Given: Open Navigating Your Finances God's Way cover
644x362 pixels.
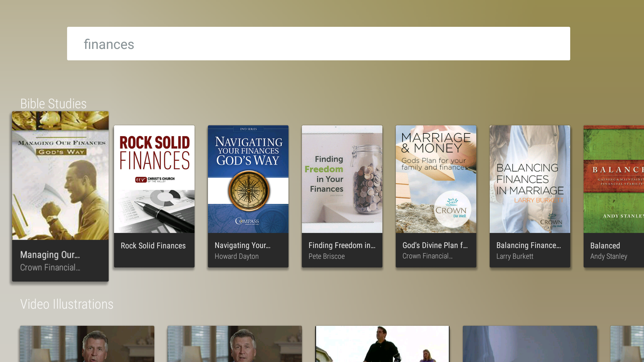Looking at the screenshot, I should tap(248, 179).
